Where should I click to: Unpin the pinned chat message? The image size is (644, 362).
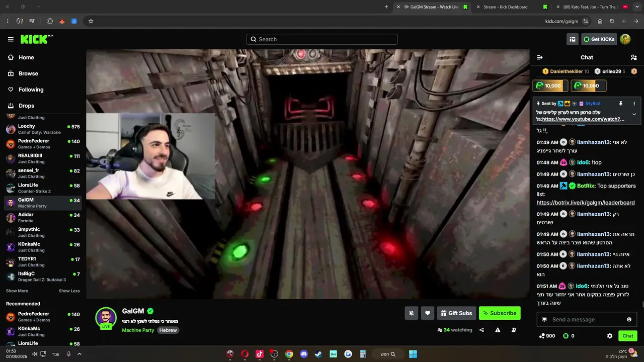tap(621, 104)
